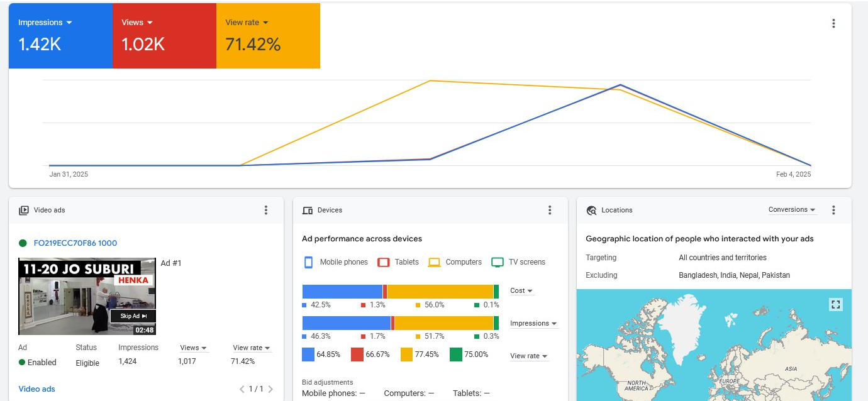Go to previous video ad page arrow
Screen dimensions: 868x401
[x=242, y=389]
